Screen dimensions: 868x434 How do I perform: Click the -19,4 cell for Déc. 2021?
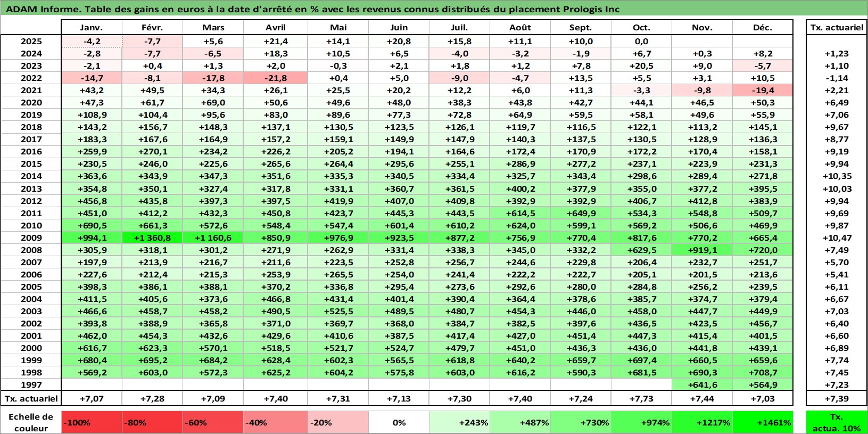coord(763,91)
